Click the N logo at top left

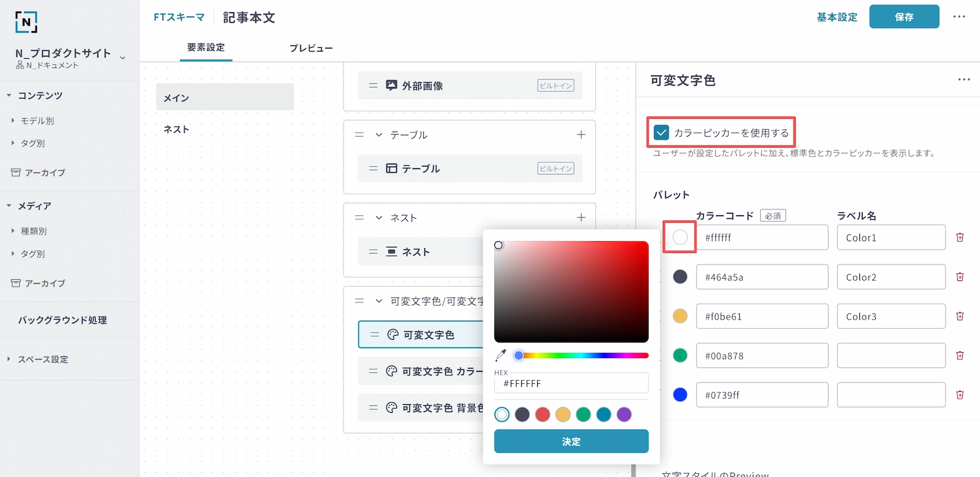pos(26,22)
